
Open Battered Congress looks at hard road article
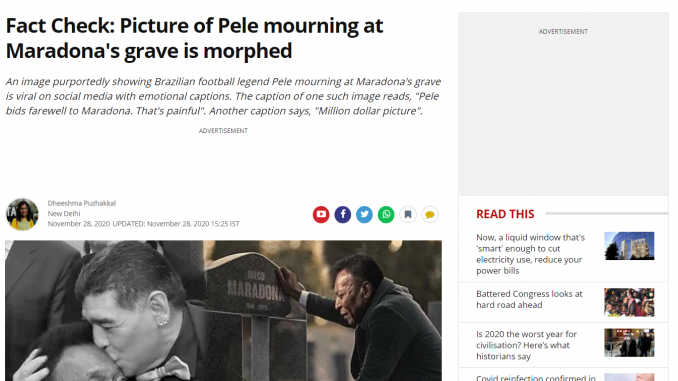[529, 299]
